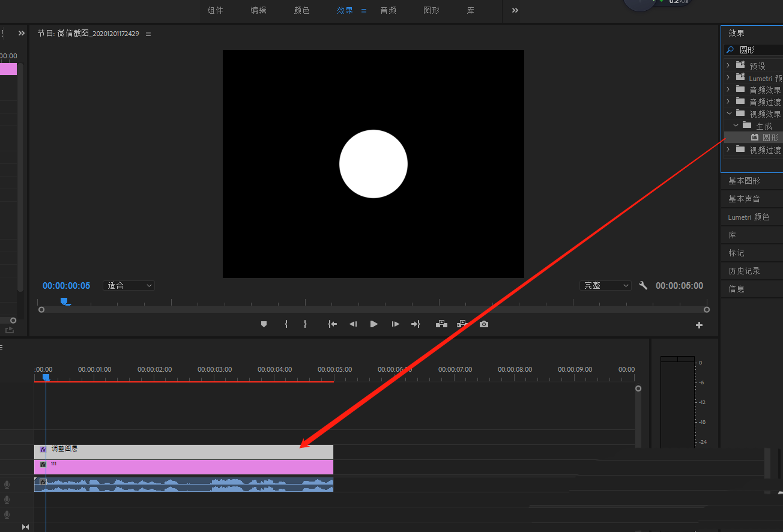
Task: Open the 音频 workspace tab
Action: [x=388, y=10]
